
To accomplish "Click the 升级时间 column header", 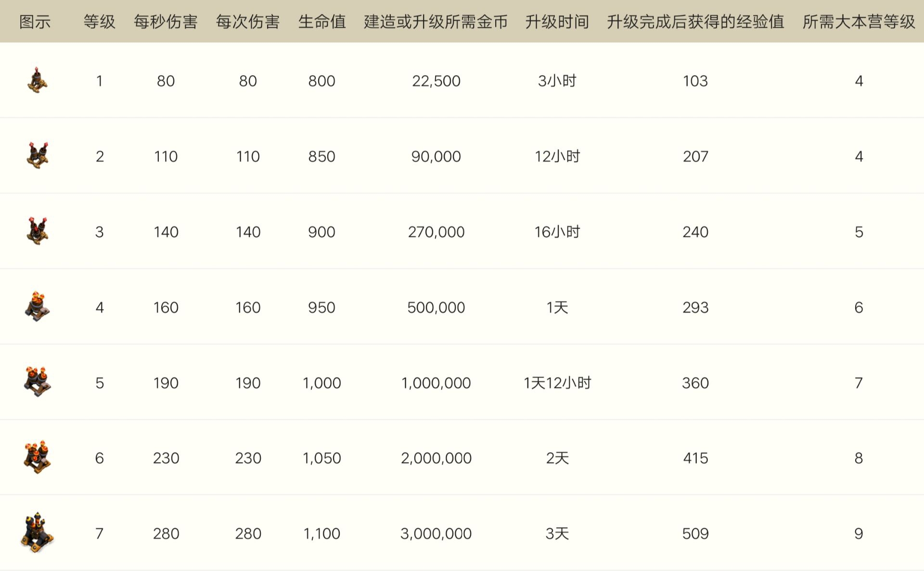I will 557,22.
